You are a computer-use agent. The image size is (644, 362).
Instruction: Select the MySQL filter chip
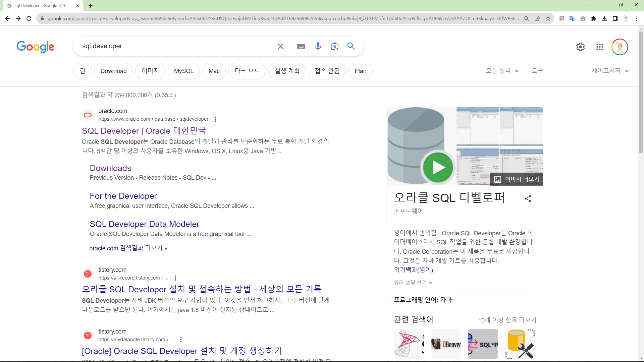tap(183, 71)
